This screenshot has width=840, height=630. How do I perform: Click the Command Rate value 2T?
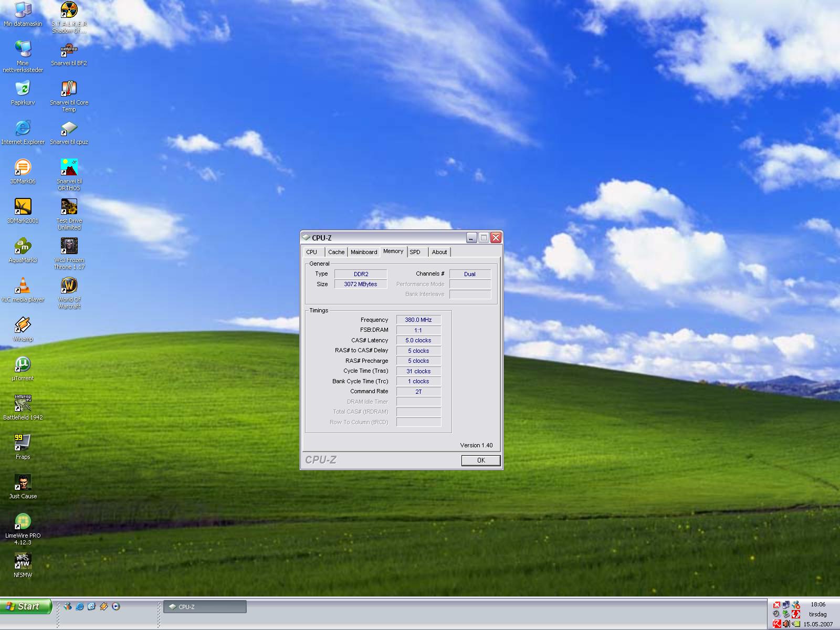click(418, 392)
